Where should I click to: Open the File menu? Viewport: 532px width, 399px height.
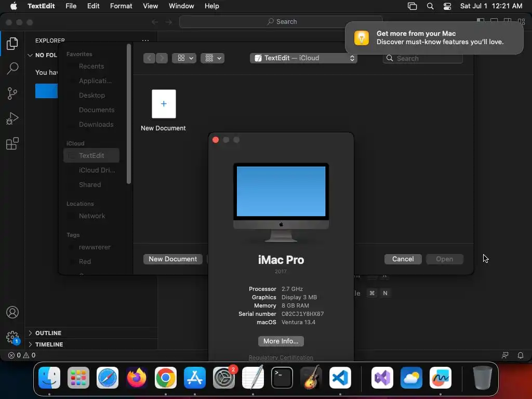click(x=71, y=6)
